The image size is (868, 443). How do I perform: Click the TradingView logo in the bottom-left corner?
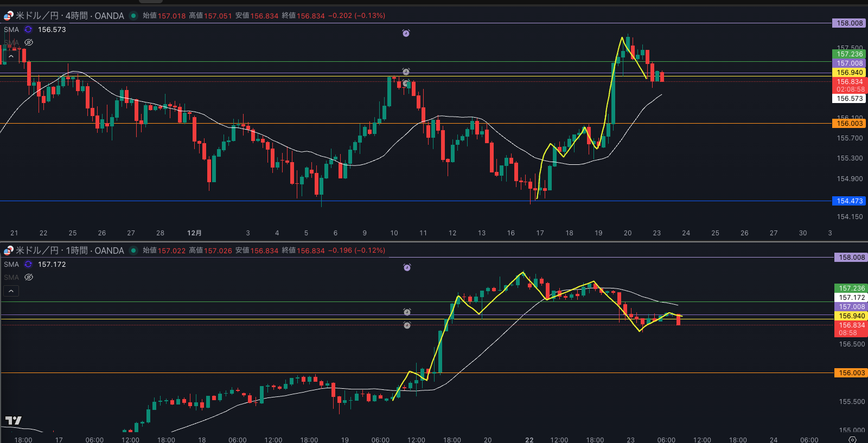coord(14,420)
